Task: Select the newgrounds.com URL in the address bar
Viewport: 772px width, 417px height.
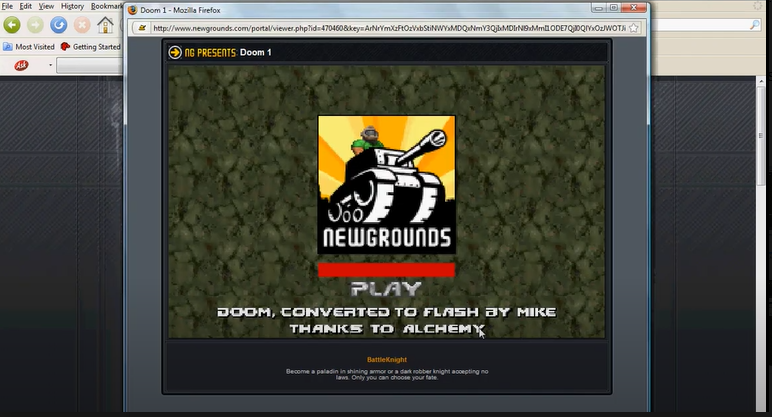Action: (389, 28)
